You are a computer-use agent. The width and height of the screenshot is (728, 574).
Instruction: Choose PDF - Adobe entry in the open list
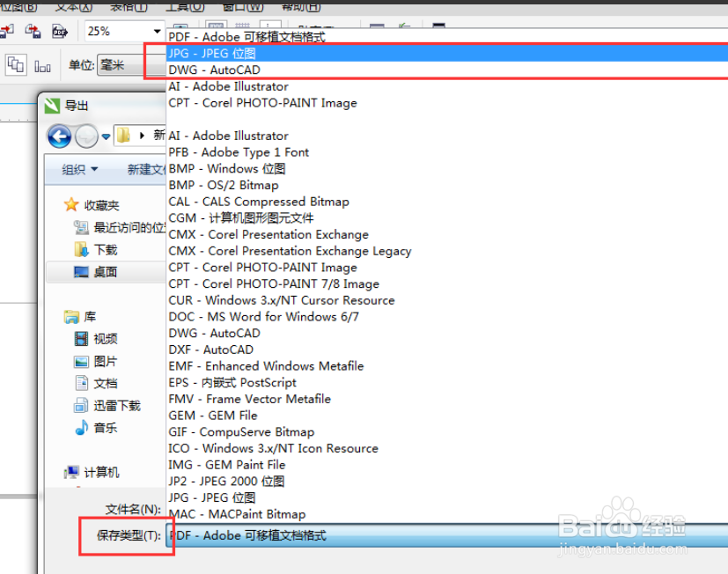[447, 37]
